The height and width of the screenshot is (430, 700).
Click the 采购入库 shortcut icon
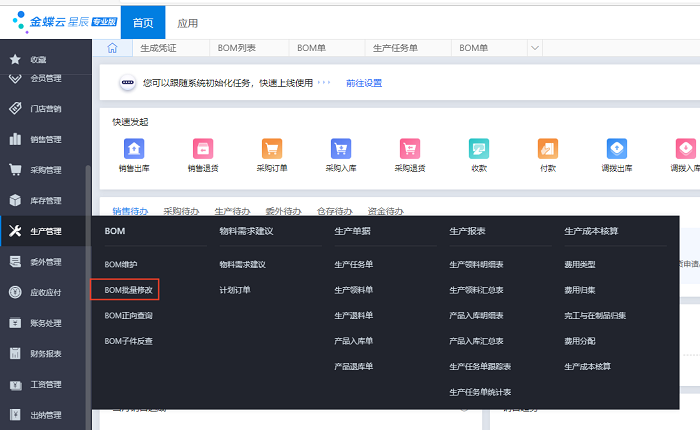tap(340, 149)
